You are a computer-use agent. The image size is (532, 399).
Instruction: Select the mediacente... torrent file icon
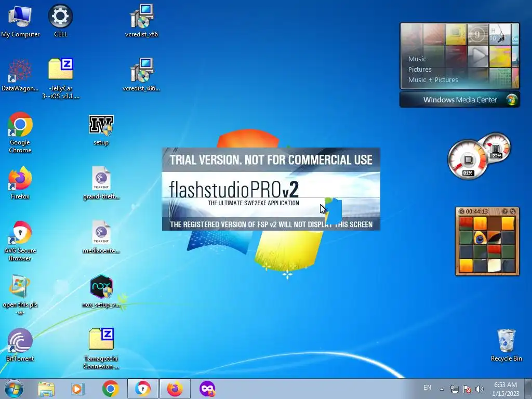pos(101,237)
